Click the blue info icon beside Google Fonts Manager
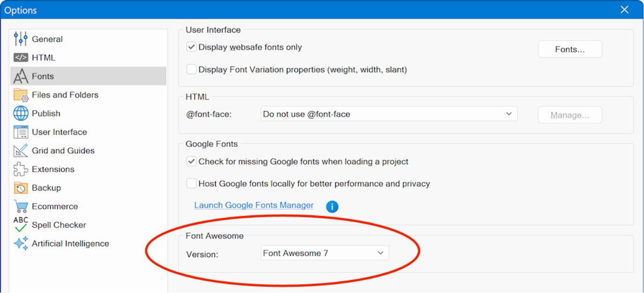 [x=332, y=206]
